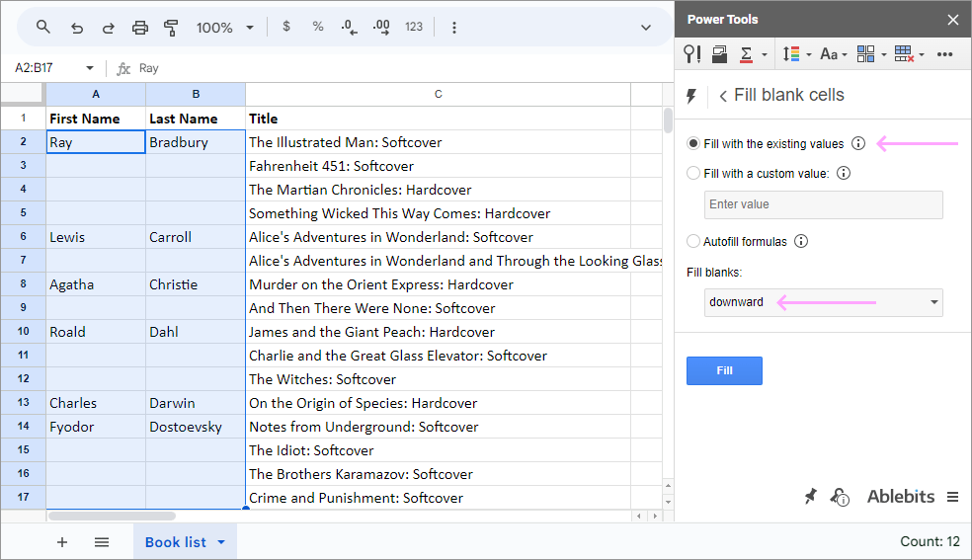Select Autofill formulas option
972x560 pixels.
[x=693, y=242]
